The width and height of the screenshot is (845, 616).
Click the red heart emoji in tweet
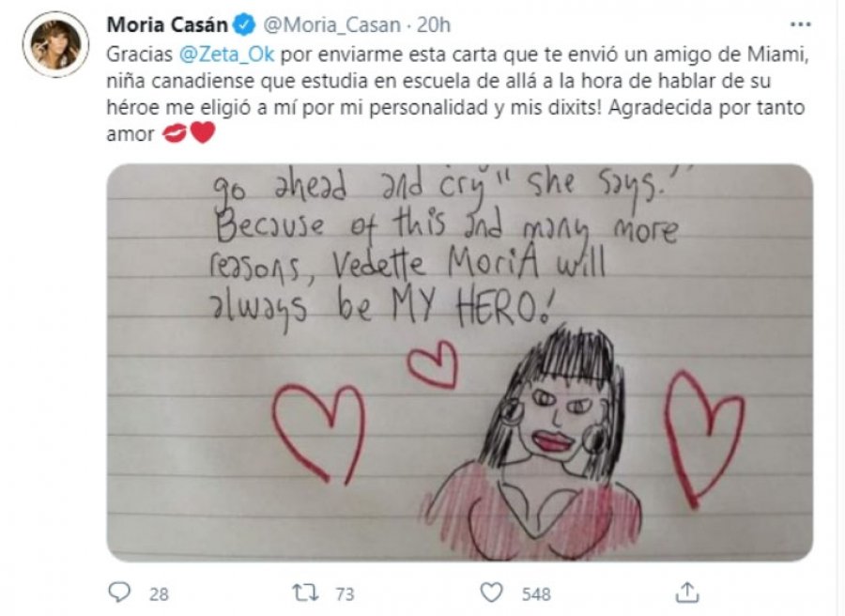coord(203,132)
